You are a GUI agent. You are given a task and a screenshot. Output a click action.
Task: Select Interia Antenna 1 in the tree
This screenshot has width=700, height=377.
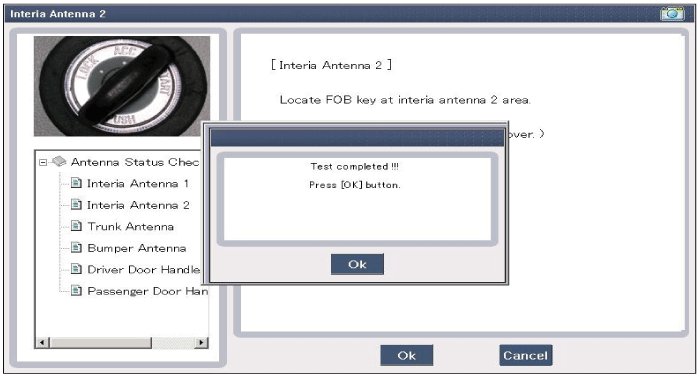[x=138, y=183]
